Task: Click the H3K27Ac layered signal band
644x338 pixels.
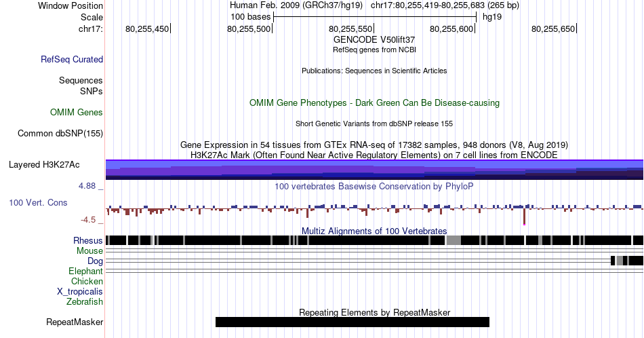Action: (x=375, y=170)
